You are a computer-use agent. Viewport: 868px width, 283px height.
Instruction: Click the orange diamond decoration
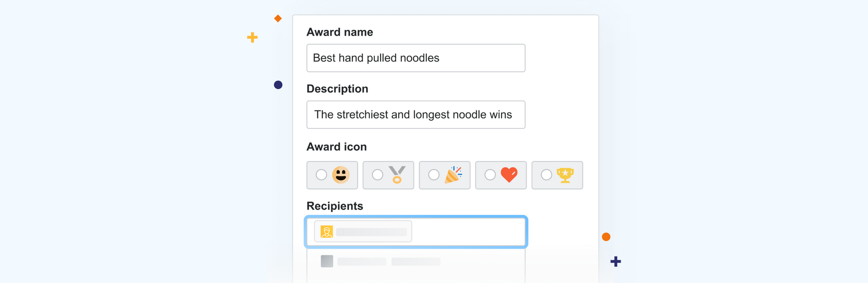coord(278,18)
